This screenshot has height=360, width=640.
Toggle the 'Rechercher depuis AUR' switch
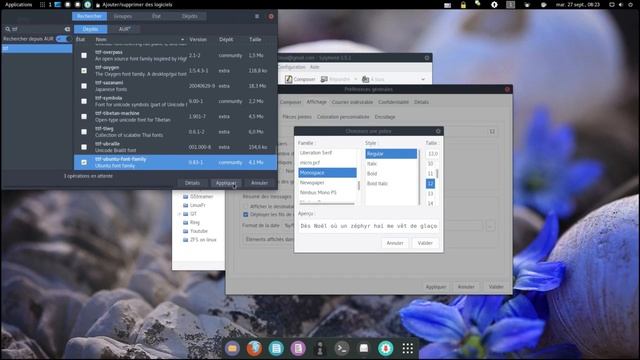64,39
